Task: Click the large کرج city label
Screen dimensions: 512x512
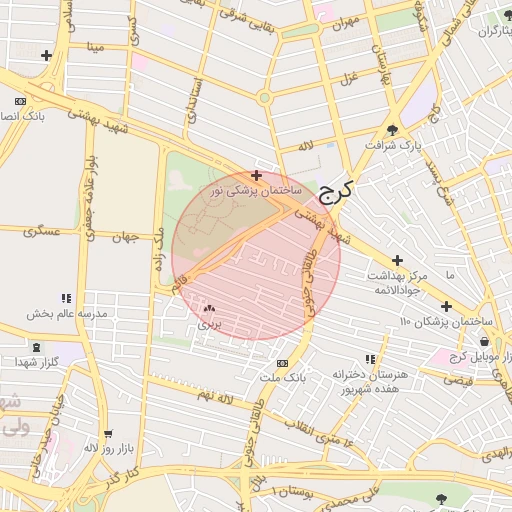Action: (335, 192)
